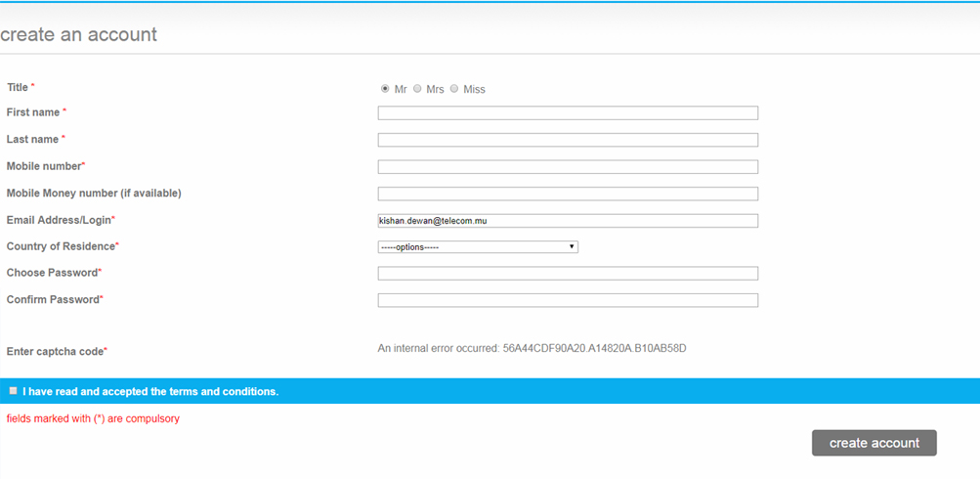Select the Mr title radio button

coord(385,89)
